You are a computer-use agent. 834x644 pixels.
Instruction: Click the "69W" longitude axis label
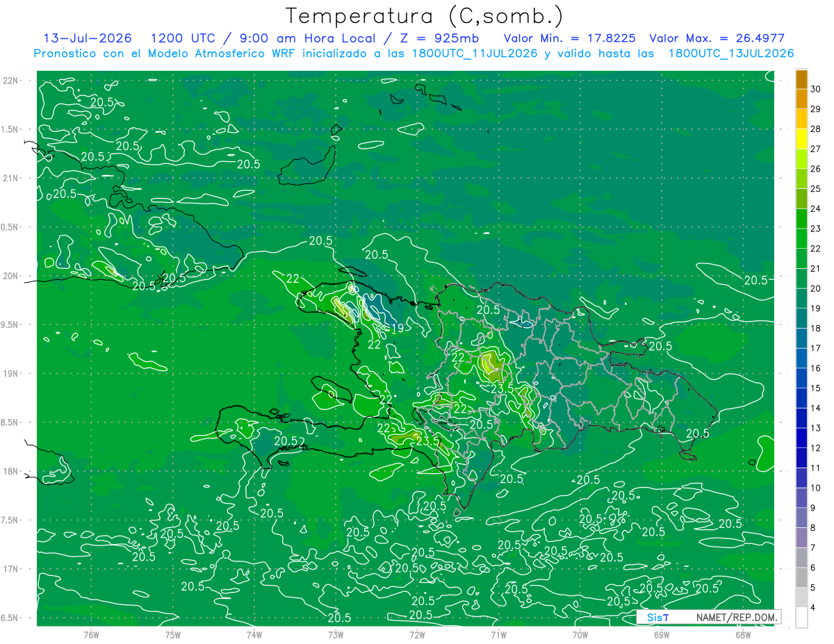(x=662, y=634)
